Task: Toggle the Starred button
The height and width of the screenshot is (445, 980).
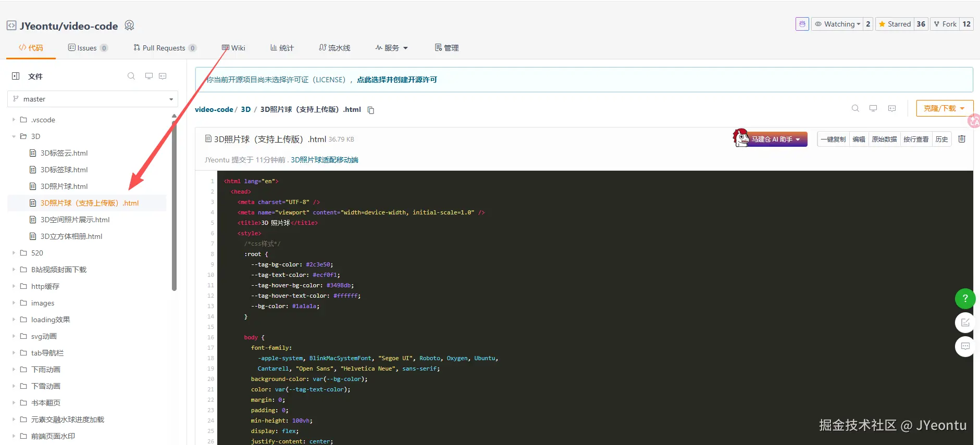Action: point(895,24)
